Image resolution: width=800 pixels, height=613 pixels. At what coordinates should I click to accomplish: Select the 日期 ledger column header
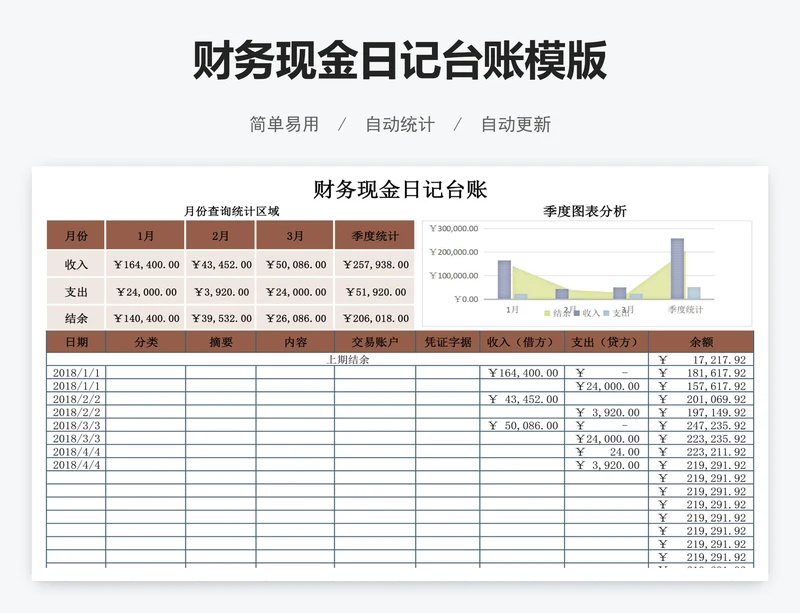click(76, 341)
